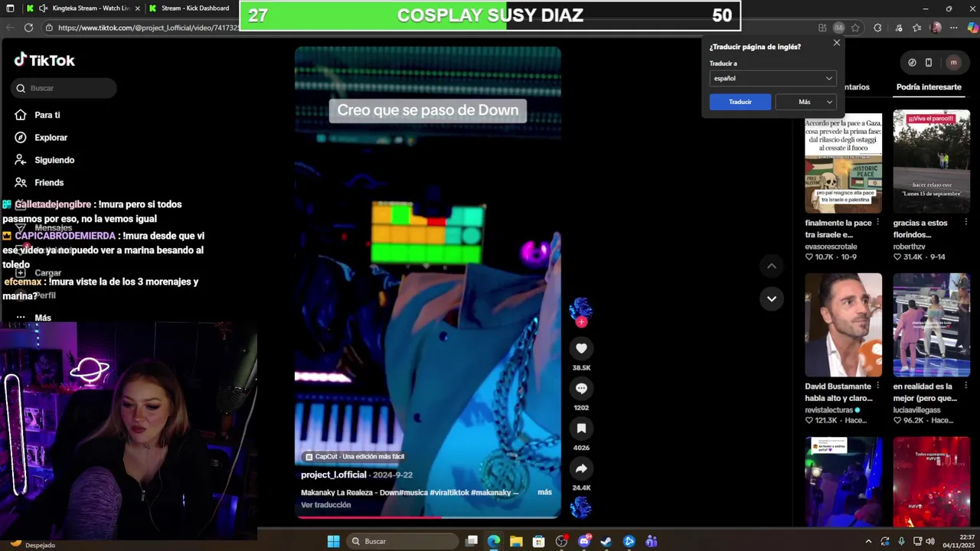The image size is (980, 551).
Task: Open Discord from the taskbar
Action: pos(584,541)
